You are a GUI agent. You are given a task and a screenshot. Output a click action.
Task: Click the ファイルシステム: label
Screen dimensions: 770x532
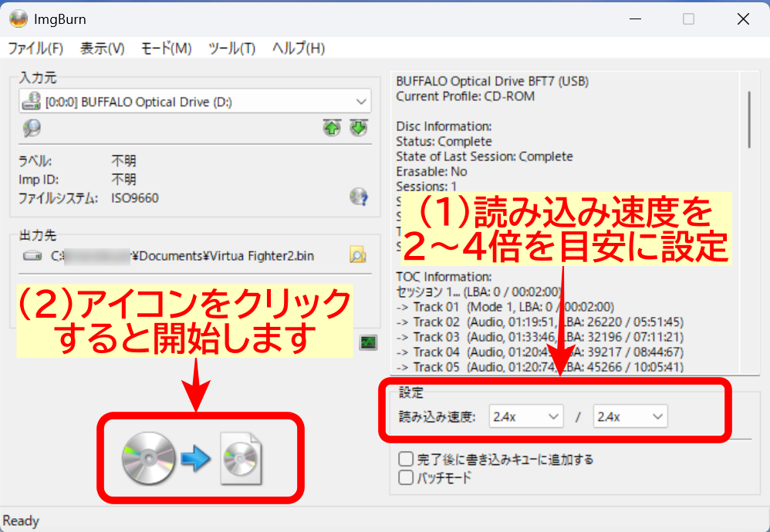(58, 198)
